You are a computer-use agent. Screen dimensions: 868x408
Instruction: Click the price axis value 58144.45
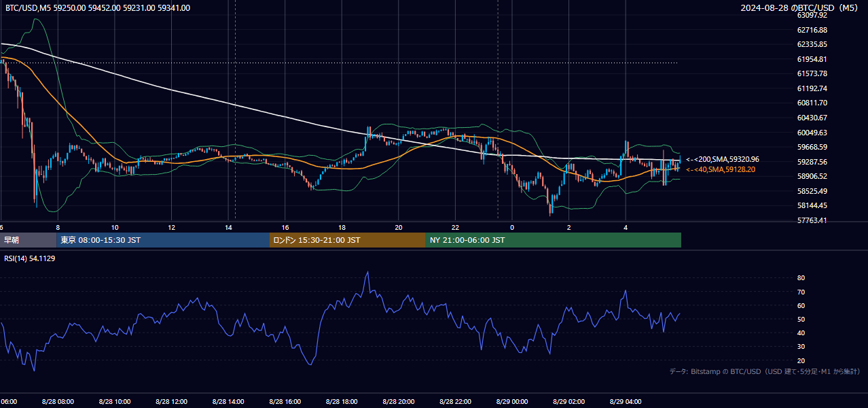812,205
